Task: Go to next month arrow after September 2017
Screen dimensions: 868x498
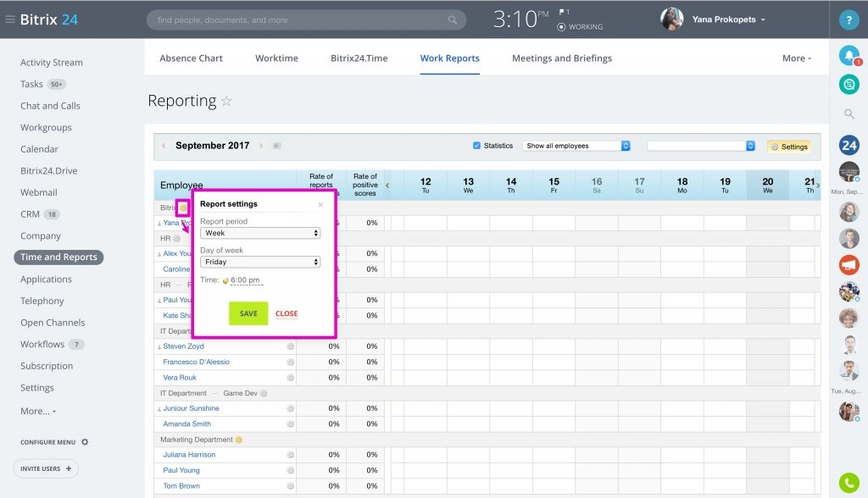Action: [x=261, y=146]
